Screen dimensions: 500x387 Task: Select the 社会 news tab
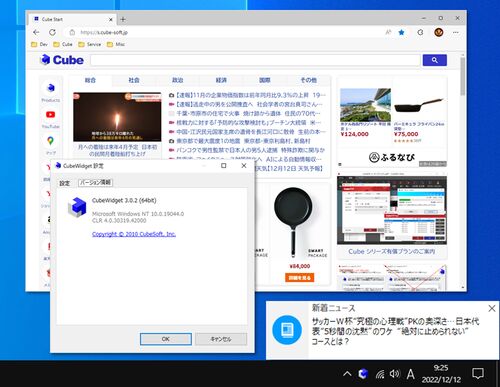134,80
